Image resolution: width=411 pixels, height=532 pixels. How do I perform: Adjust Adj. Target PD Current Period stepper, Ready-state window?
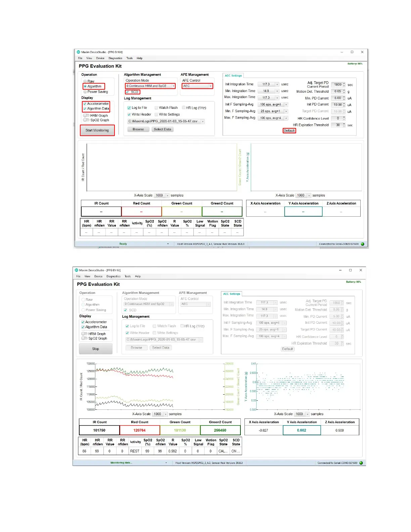click(344, 85)
